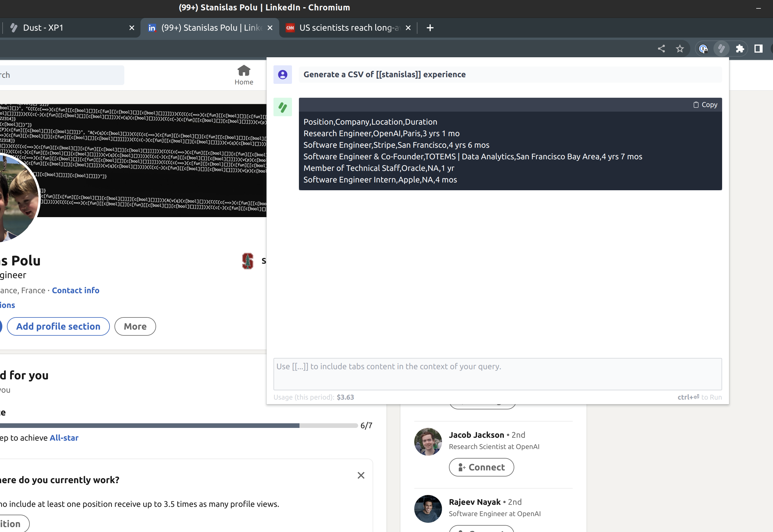Click 'Research Scientist at OpenAI' subtitle
Screen dimensions: 773x532
pyautogui.click(x=494, y=447)
